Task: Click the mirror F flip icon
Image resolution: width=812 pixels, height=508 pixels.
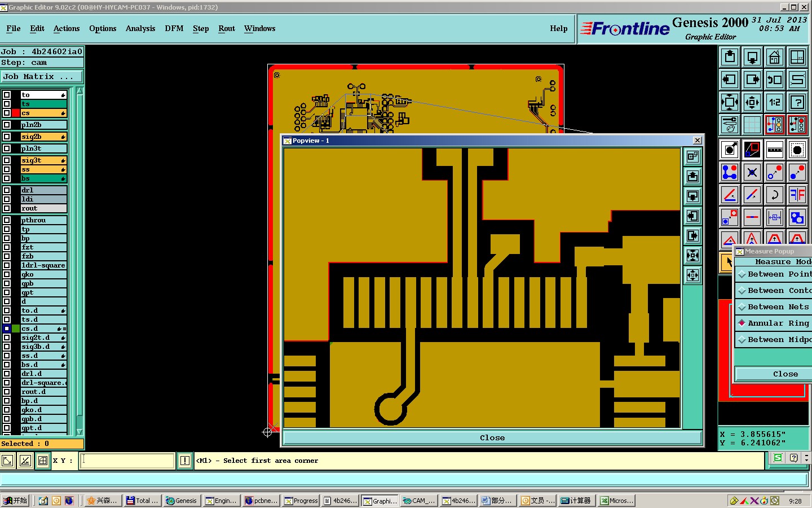Action: click(797, 195)
